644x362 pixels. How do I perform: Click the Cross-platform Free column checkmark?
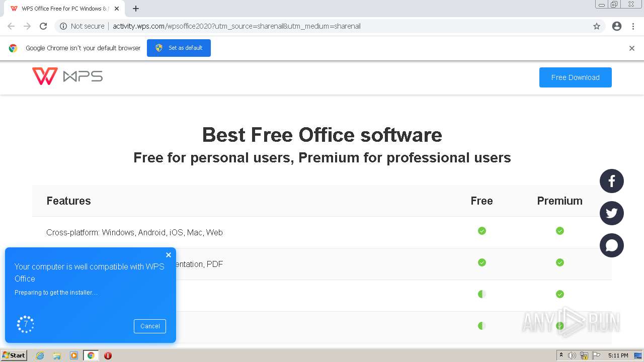[482, 231]
